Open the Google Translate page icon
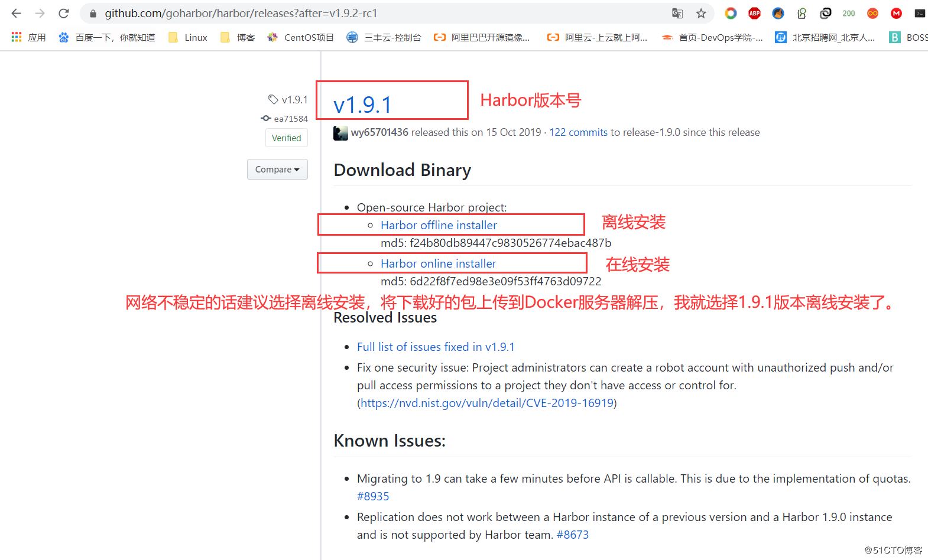 coord(677,13)
